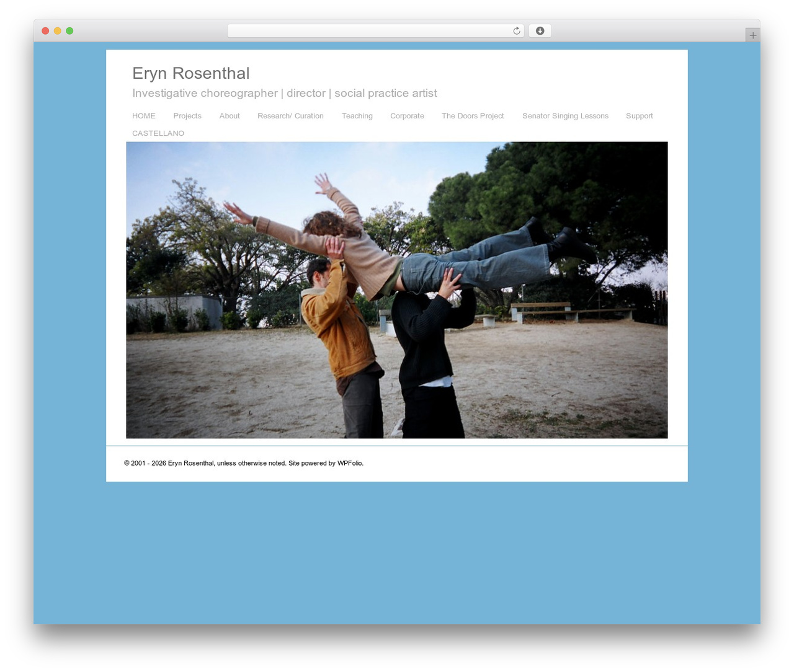The image size is (794, 672).
Task: Click the hero photo of dancers
Action: pyautogui.click(x=397, y=290)
